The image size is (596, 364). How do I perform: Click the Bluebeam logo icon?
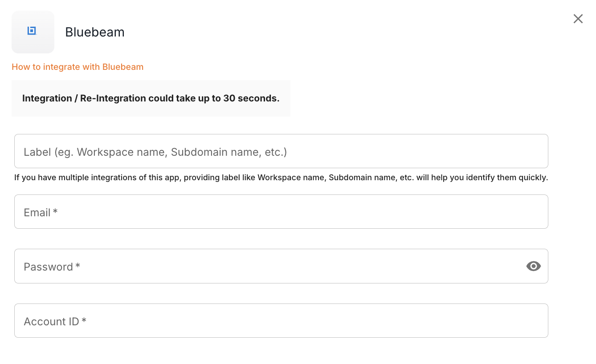click(32, 31)
